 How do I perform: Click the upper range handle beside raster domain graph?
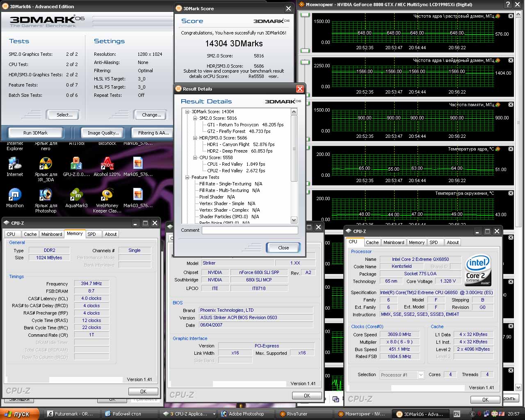point(305,15)
